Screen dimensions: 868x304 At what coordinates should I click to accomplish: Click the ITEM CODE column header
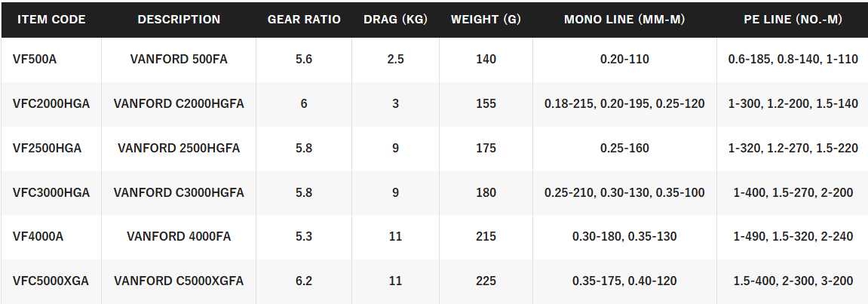[51, 20]
